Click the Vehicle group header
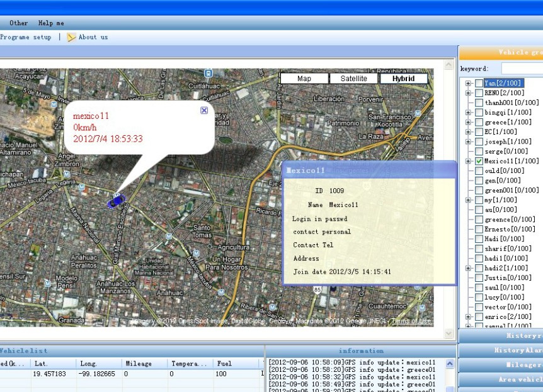The height and width of the screenshot is (392, 543). (501, 53)
